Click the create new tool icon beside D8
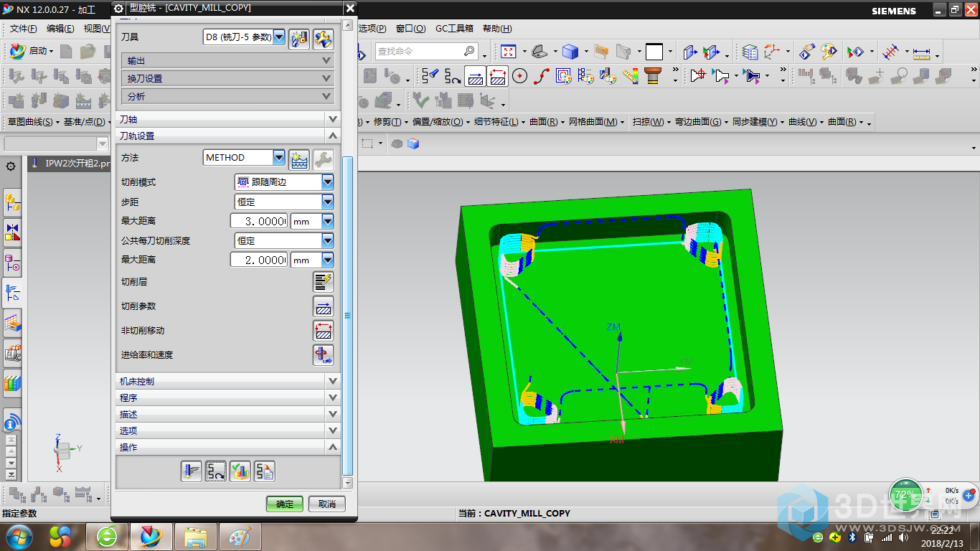This screenshot has height=551, width=980. pyautogui.click(x=299, y=38)
